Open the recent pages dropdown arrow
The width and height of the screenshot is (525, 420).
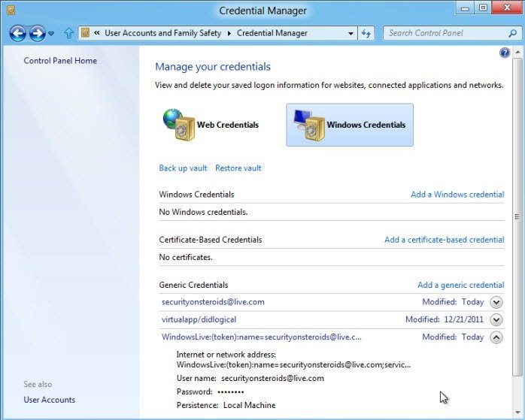coord(51,34)
